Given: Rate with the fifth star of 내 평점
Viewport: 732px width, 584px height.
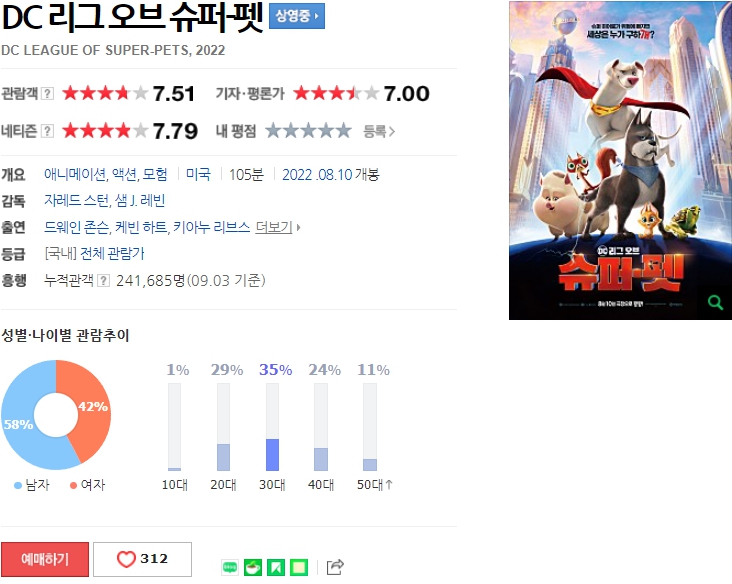Looking at the screenshot, I should pyautogui.click(x=344, y=131).
